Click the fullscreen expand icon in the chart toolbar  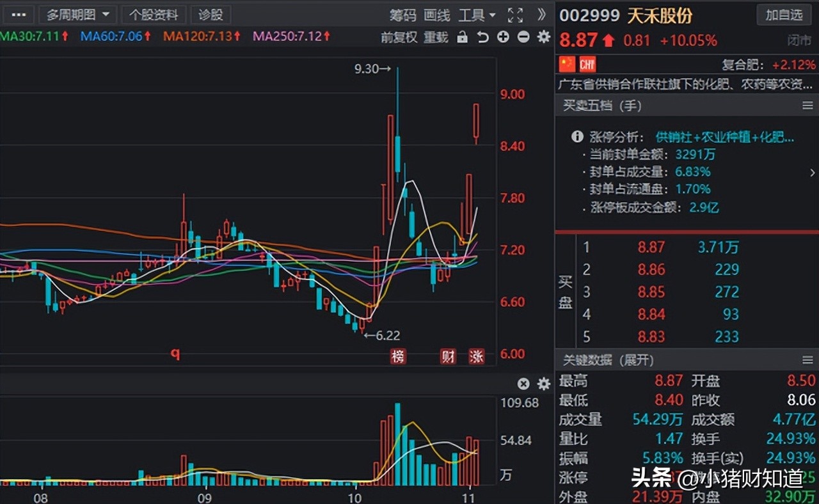pos(516,15)
